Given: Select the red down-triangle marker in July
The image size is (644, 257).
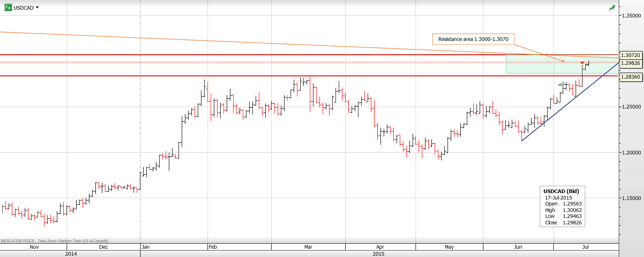Looking at the screenshot, I should click(582, 63).
